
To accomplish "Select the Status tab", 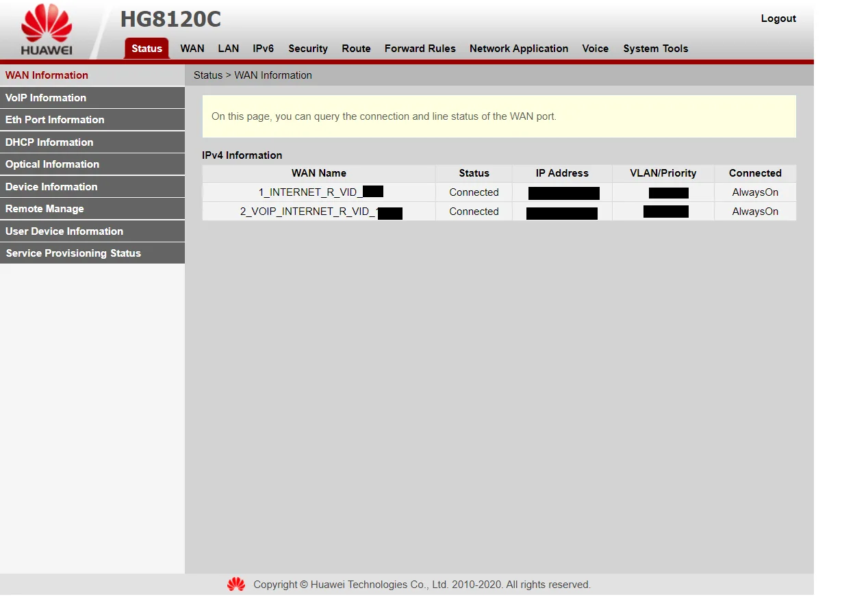I will click(x=146, y=49).
